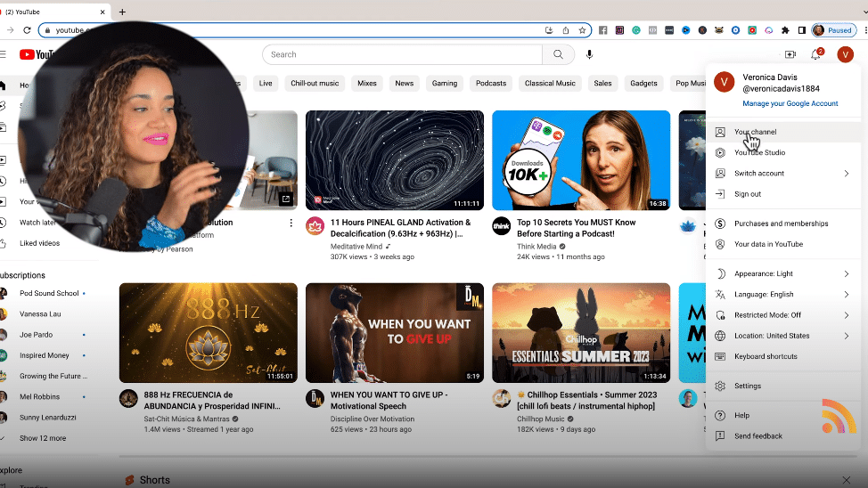This screenshot has height=488, width=868.
Task: Expand Language: English submenu chevron
Action: [847, 295]
